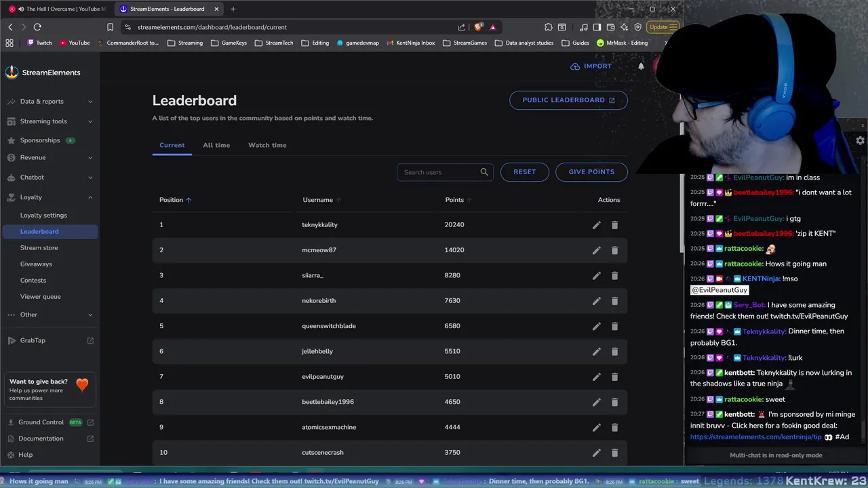
Task: Open Ground Control beta link
Action: pyautogui.click(x=51, y=422)
